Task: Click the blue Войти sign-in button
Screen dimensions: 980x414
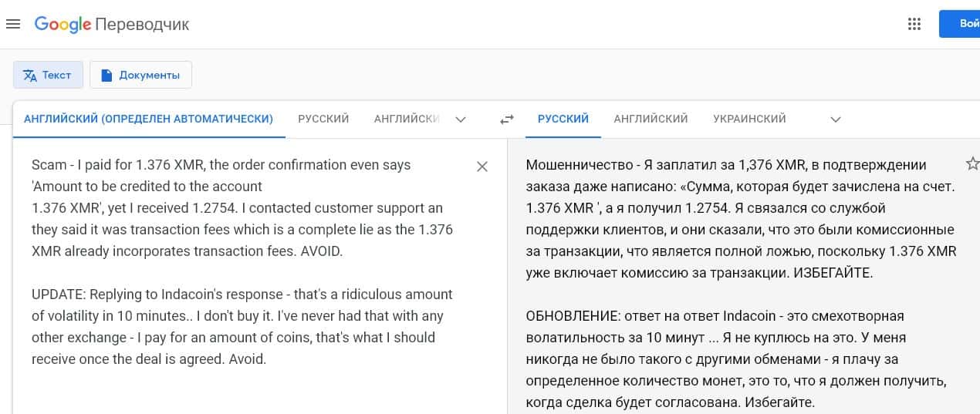Action: (961, 24)
